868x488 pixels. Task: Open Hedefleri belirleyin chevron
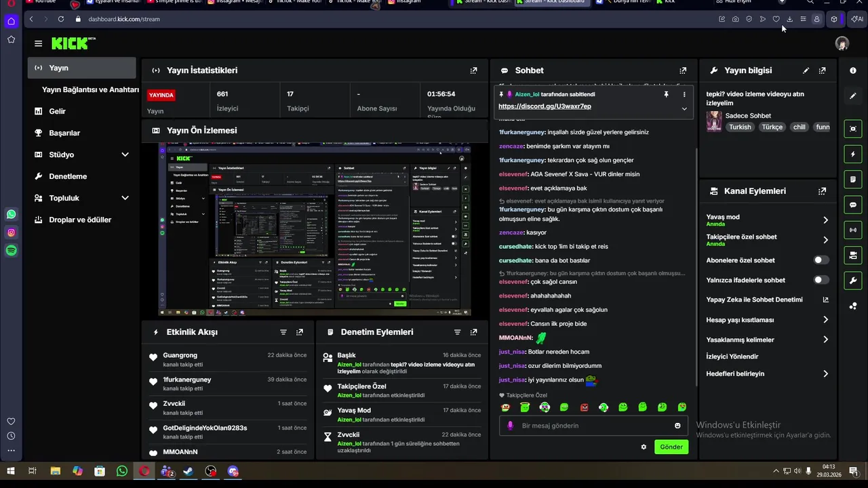click(825, 373)
